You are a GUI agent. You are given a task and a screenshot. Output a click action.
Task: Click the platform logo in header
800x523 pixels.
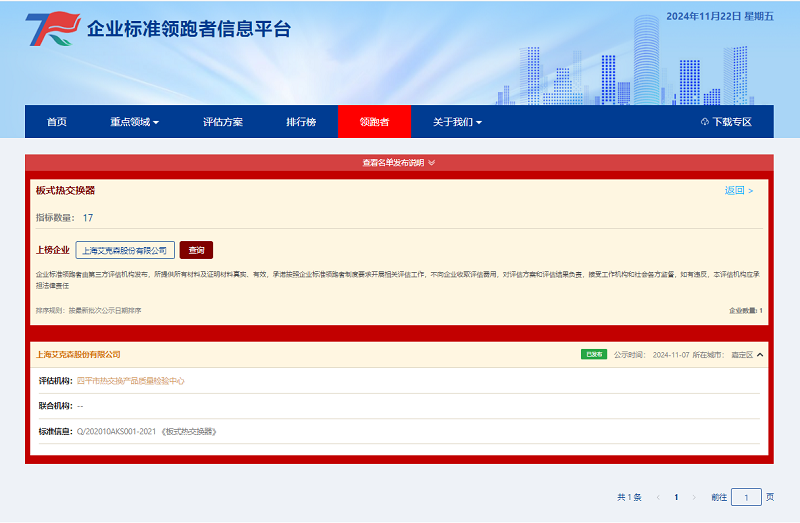(52, 31)
